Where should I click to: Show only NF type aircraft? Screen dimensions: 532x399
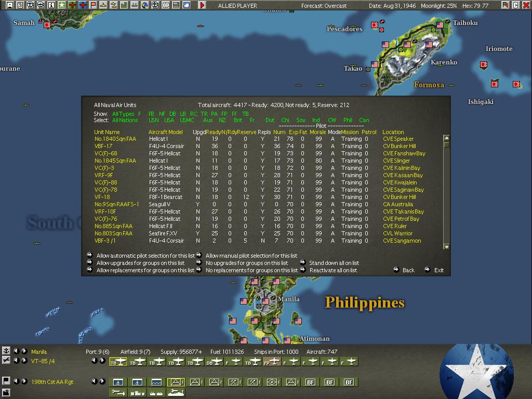(162, 114)
